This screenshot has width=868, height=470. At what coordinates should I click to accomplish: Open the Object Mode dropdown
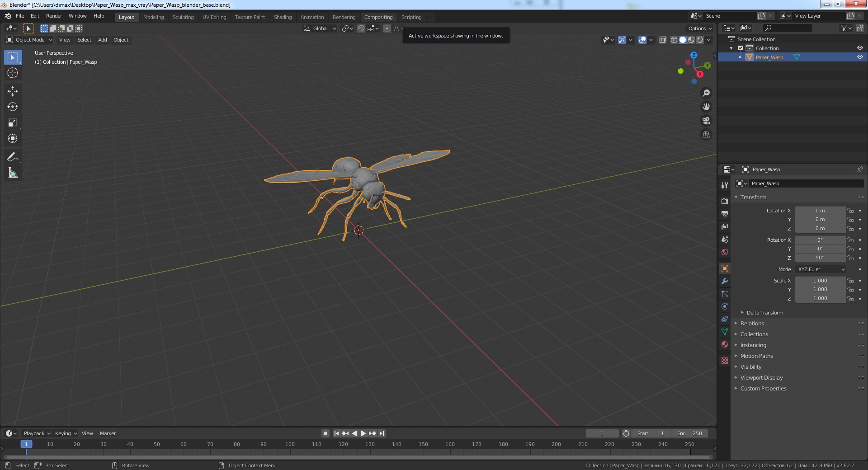point(29,40)
